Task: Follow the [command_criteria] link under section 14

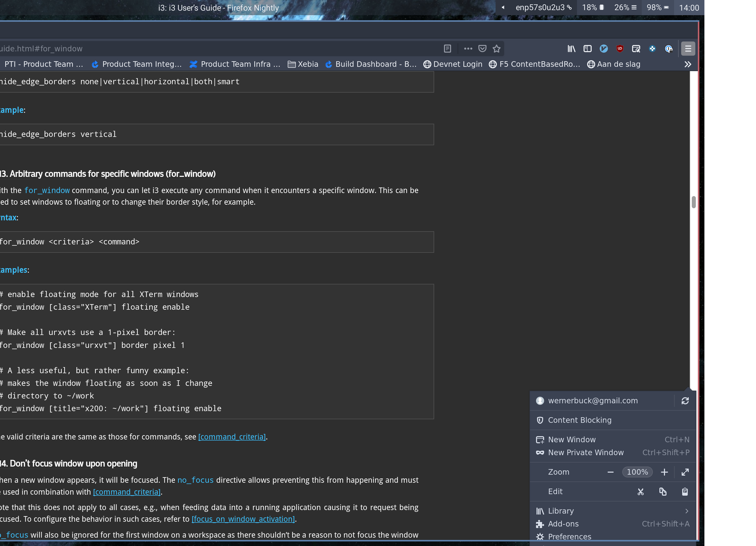Action: coord(127,492)
